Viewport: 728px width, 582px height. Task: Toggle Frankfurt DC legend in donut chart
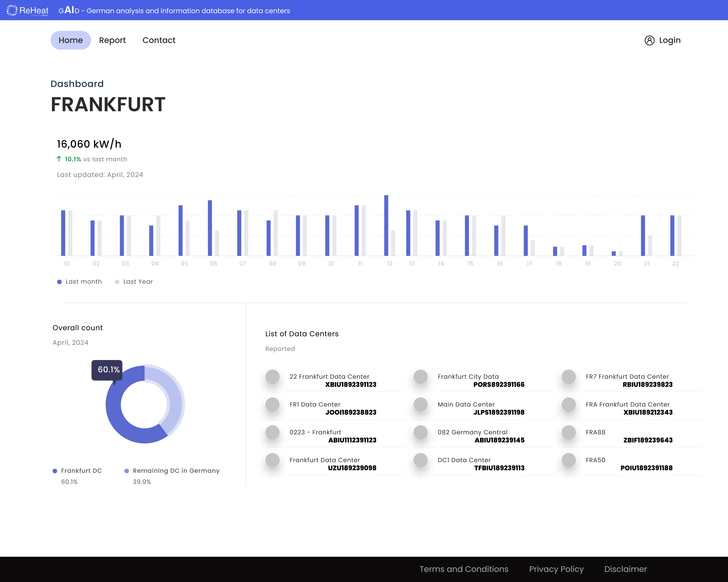click(x=55, y=471)
